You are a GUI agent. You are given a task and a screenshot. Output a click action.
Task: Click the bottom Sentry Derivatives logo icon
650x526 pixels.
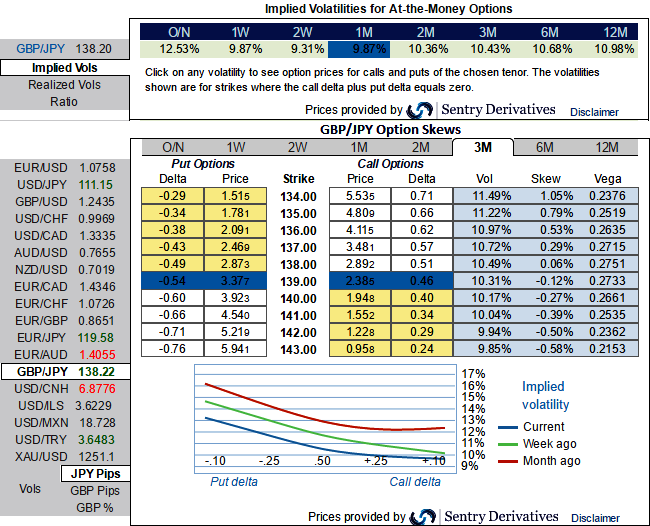point(422,517)
